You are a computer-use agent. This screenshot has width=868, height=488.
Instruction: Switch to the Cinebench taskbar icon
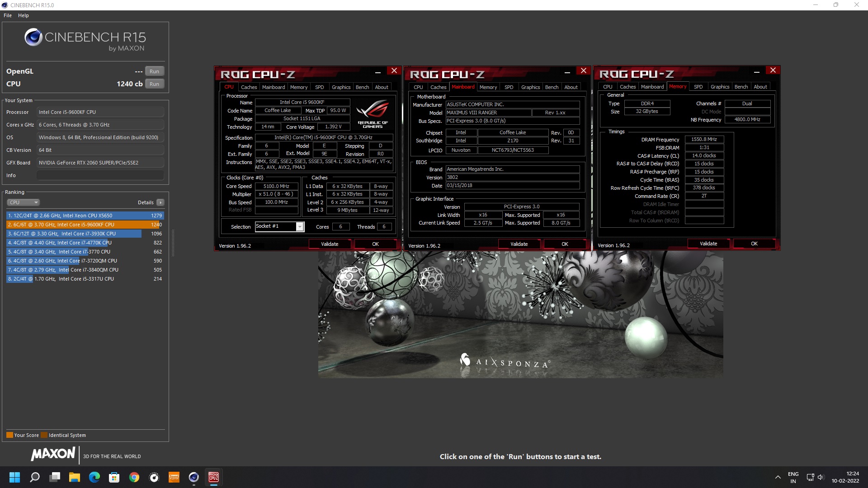coord(194,477)
